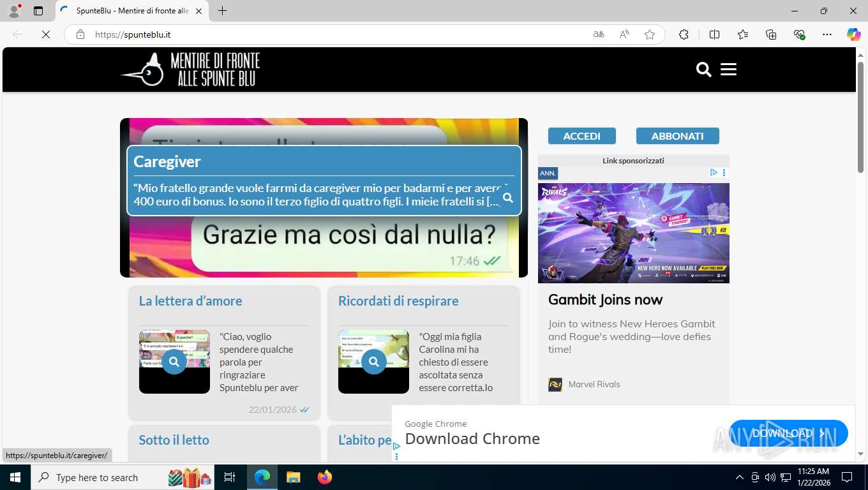The image size is (868, 490).
Task: Open the browser profile avatar
Action: tap(14, 11)
